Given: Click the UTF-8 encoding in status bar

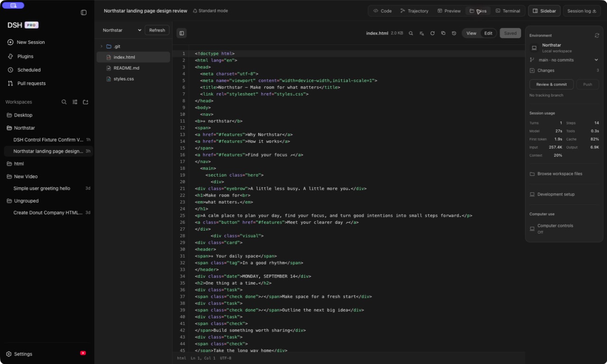Looking at the screenshot, I should click(226, 358).
